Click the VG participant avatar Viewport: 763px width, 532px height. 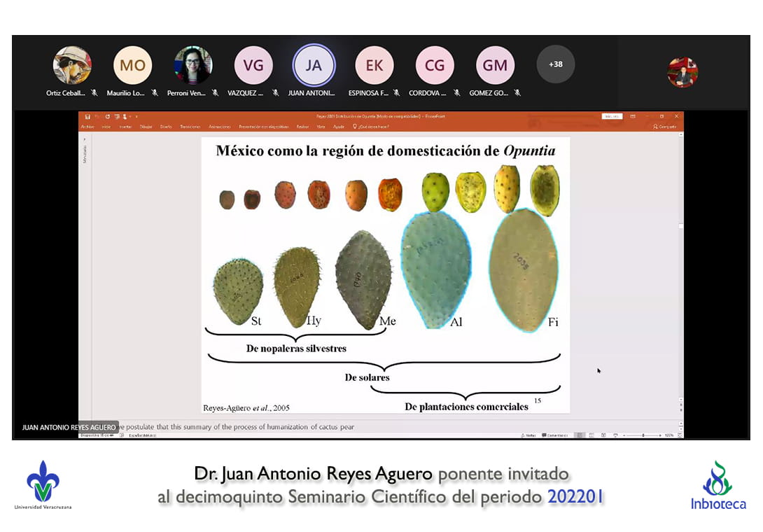click(x=253, y=65)
